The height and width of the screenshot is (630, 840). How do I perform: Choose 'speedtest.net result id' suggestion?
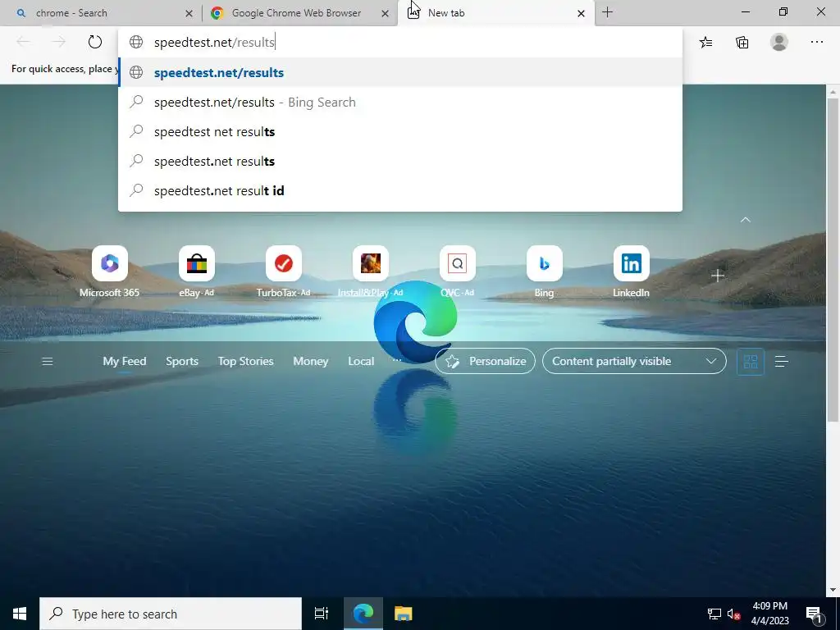400,190
